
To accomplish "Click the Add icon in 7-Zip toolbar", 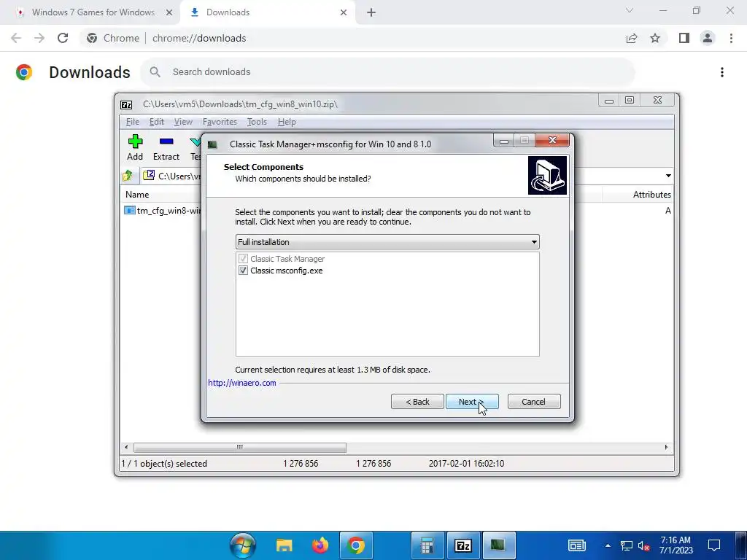I will click(x=135, y=141).
